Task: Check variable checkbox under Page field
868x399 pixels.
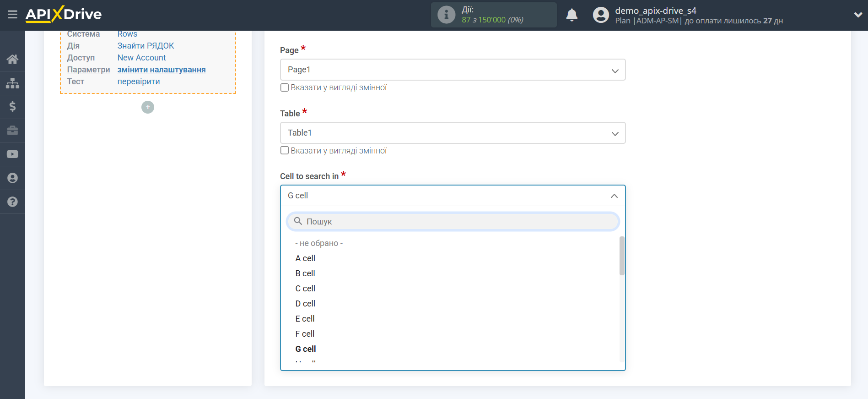Action: tap(285, 87)
